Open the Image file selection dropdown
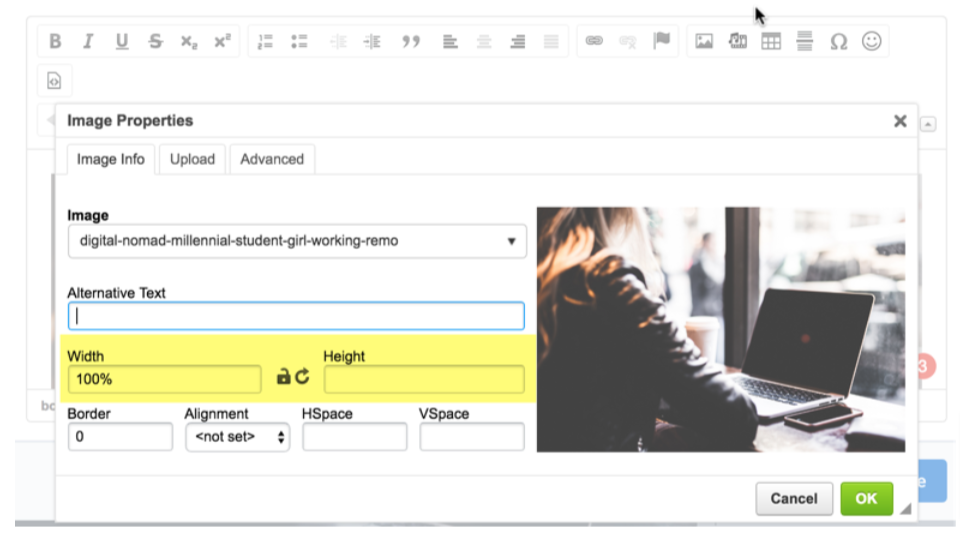This screenshot has width=960, height=541. tap(296, 241)
